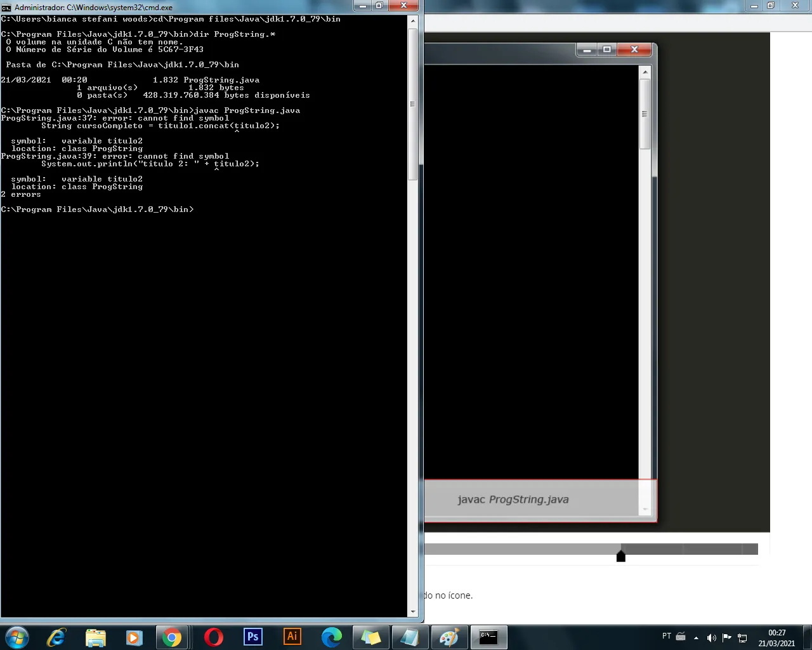Launch Internet Explorer from the taskbar
This screenshot has width=812, height=650.
coord(56,637)
